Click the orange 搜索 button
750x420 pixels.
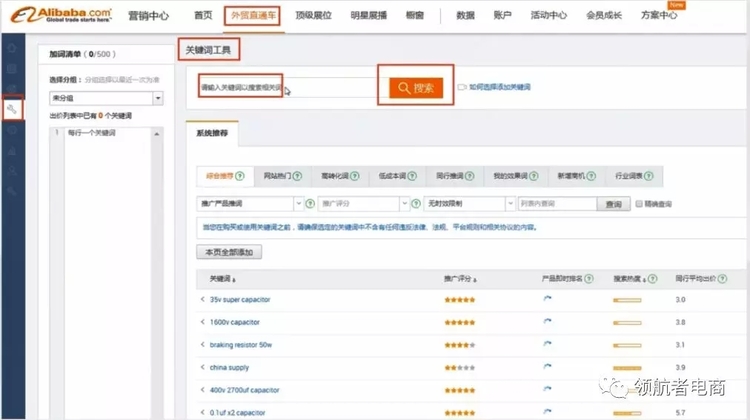(x=415, y=87)
